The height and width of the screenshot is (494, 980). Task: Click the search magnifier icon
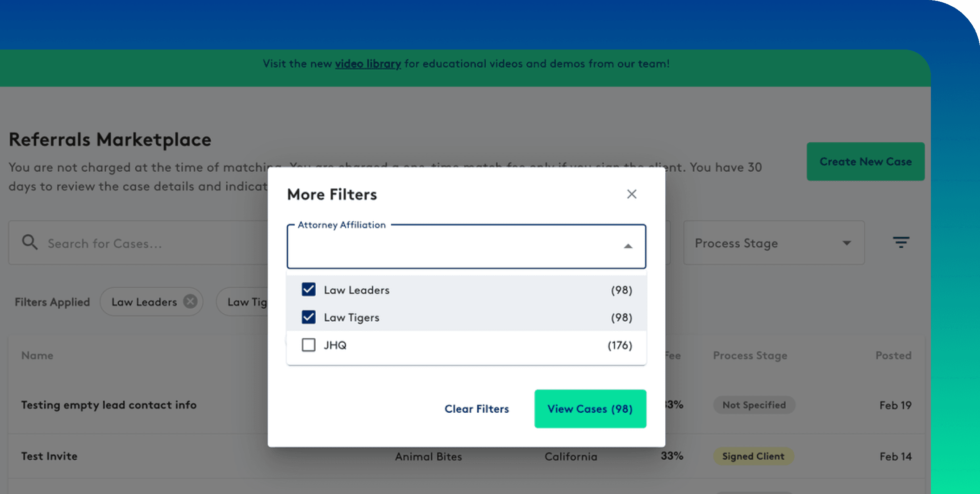pos(30,243)
